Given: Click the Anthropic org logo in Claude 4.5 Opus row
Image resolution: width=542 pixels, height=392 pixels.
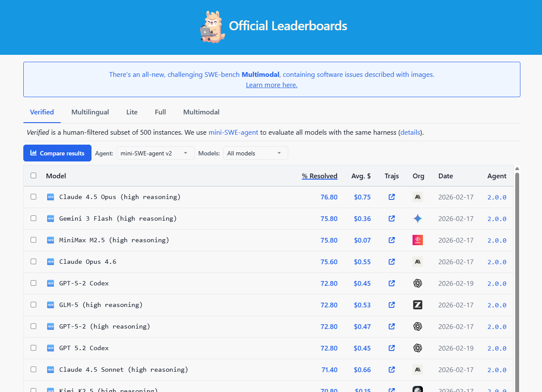Looking at the screenshot, I should (418, 197).
